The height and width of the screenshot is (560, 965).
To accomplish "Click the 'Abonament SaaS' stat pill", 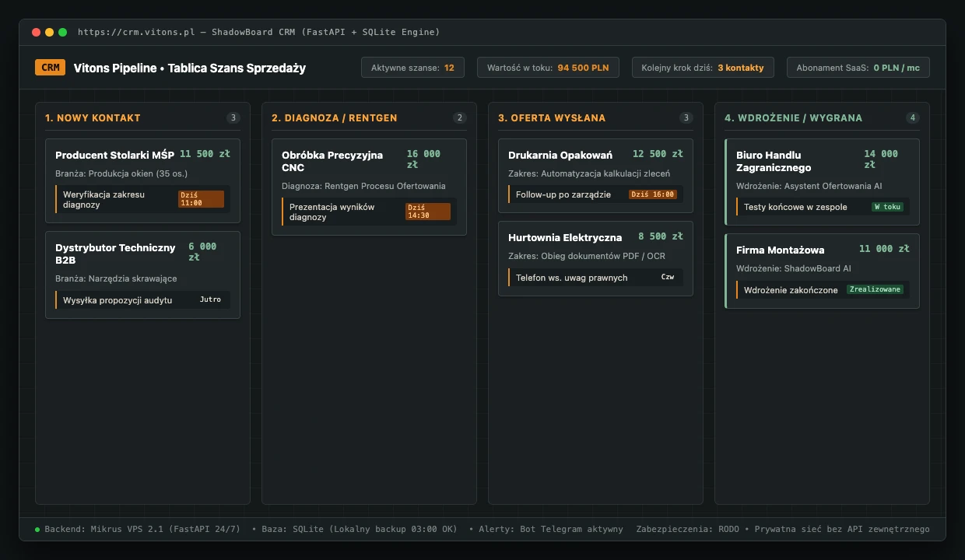I will pyautogui.click(x=858, y=68).
